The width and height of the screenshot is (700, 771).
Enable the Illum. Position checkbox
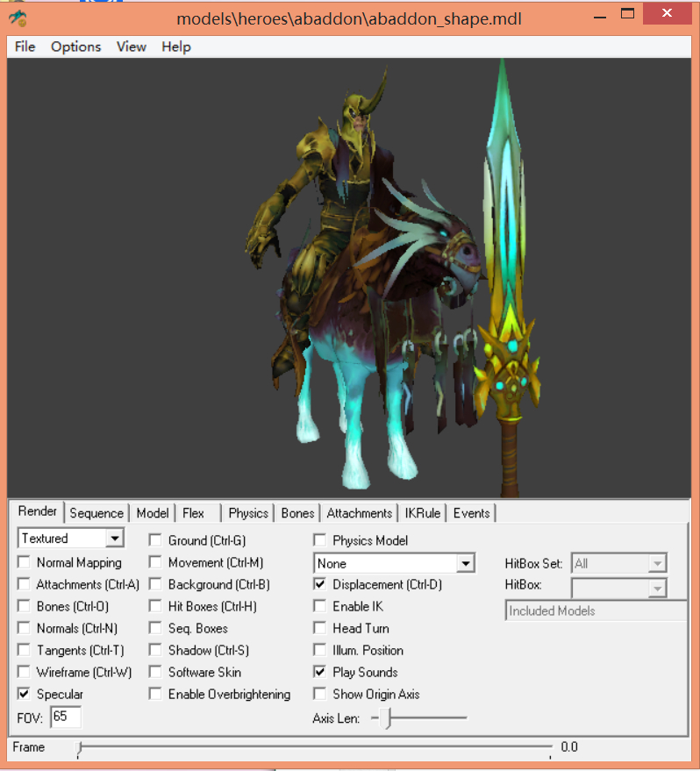point(319,650)
